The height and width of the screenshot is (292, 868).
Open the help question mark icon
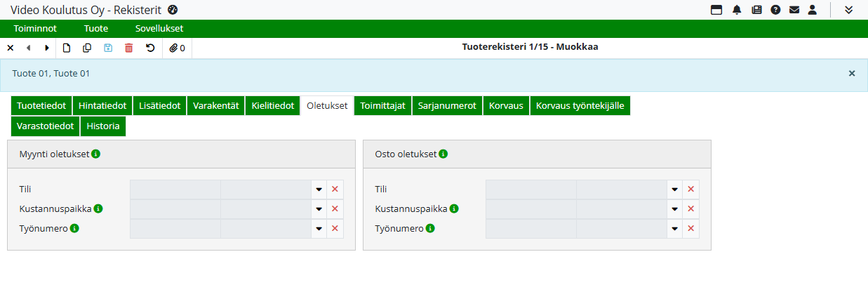[x=775, y=10]
